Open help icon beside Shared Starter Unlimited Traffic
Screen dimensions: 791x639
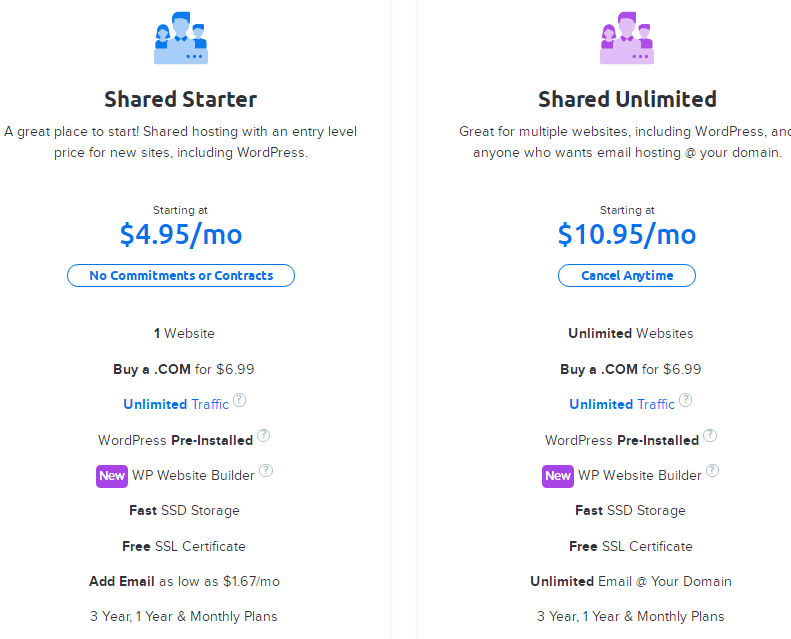click(240, 401)
